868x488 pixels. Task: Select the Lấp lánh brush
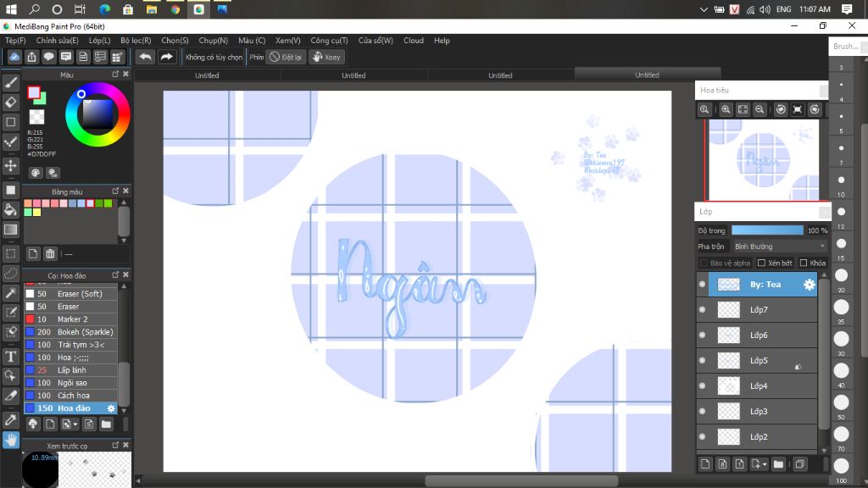tap(71, 370)
